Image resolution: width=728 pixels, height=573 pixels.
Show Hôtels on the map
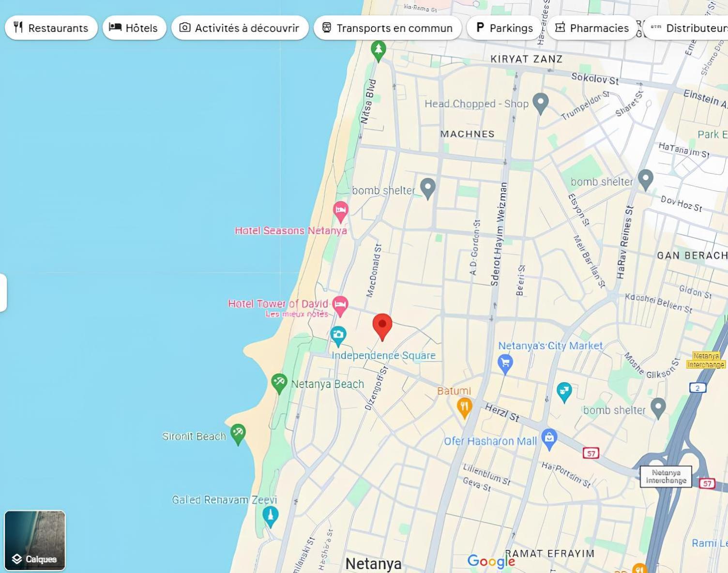coord(135,28)
